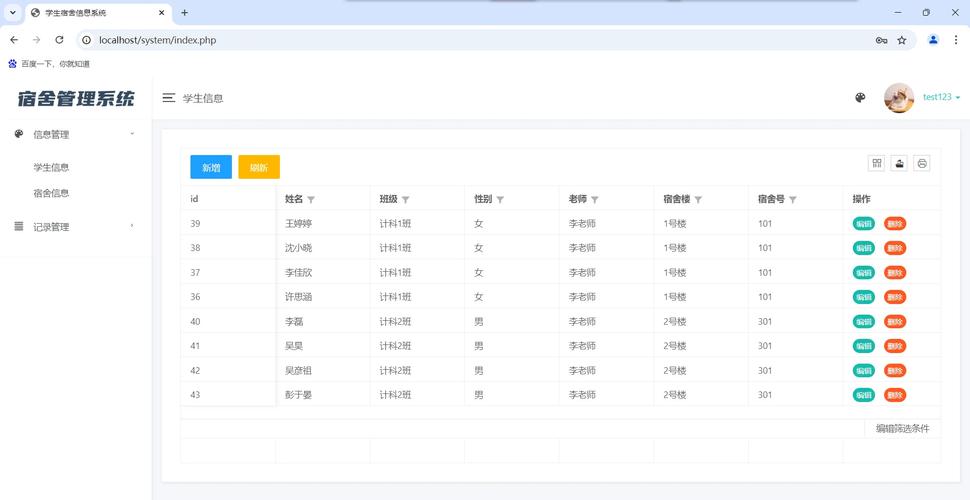Filter by the 老师 column funnel icon
The image size is (970, 500).
click(594, 200)
